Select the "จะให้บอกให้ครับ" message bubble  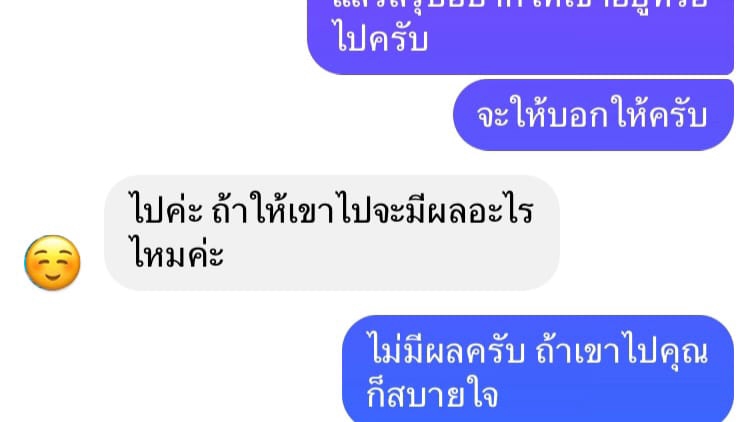click(593, 115)
